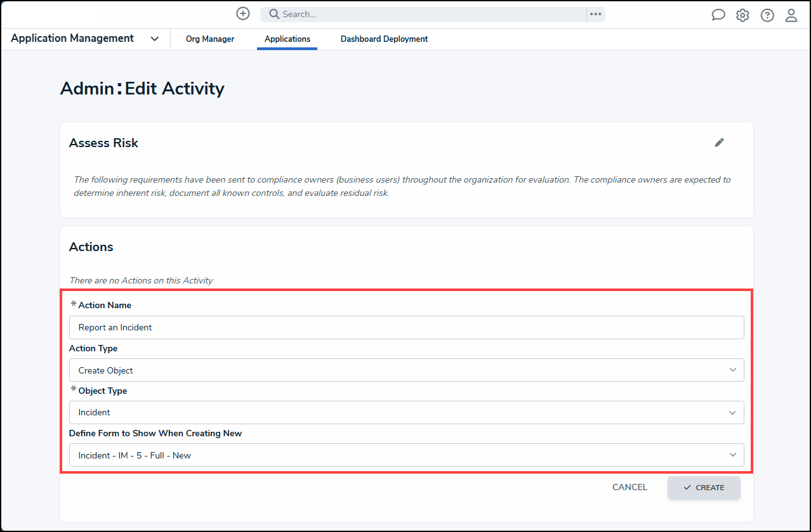Viewport: 811px width, 532px height.
Task: Open the help question mark icon
Action: [767, 15]
